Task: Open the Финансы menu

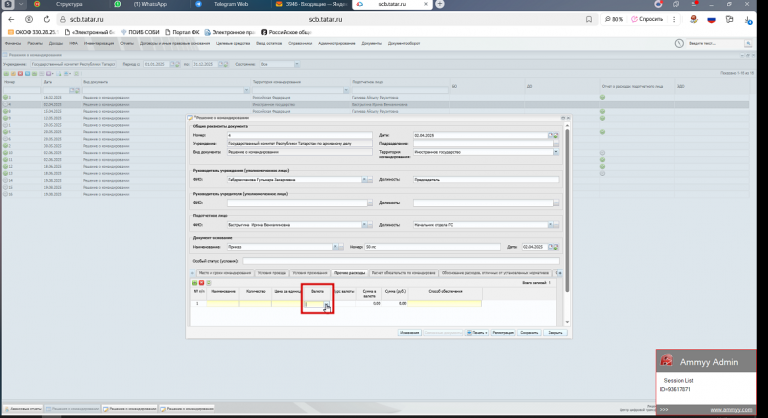Action: pos(13,44)
